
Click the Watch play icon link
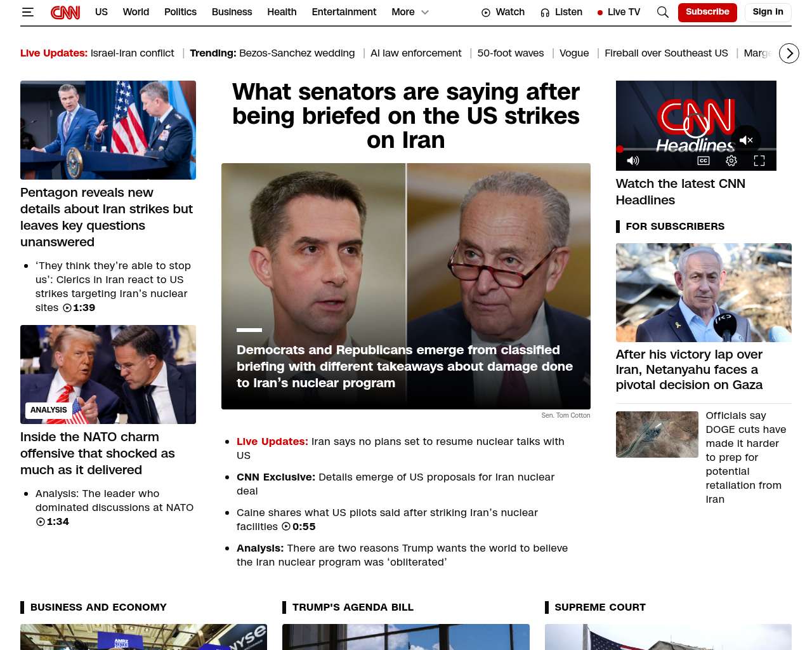[x=503, y=12]
